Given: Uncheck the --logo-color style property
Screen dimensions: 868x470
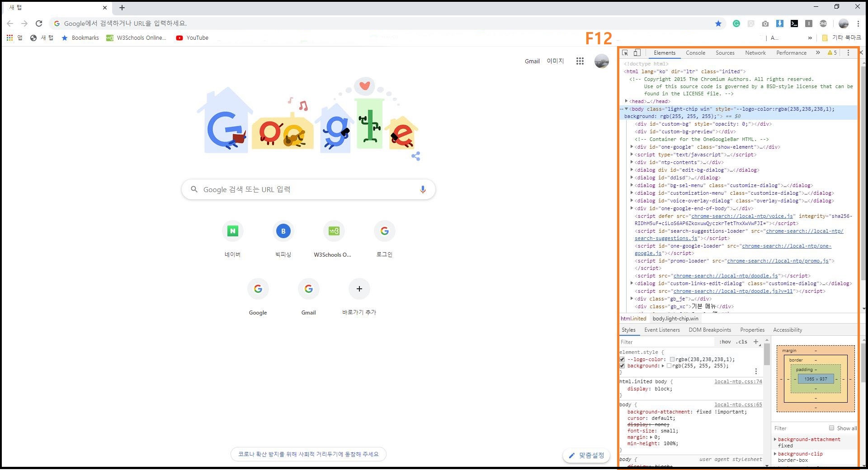Looking at the screenshot, I should tap(623, 359).
